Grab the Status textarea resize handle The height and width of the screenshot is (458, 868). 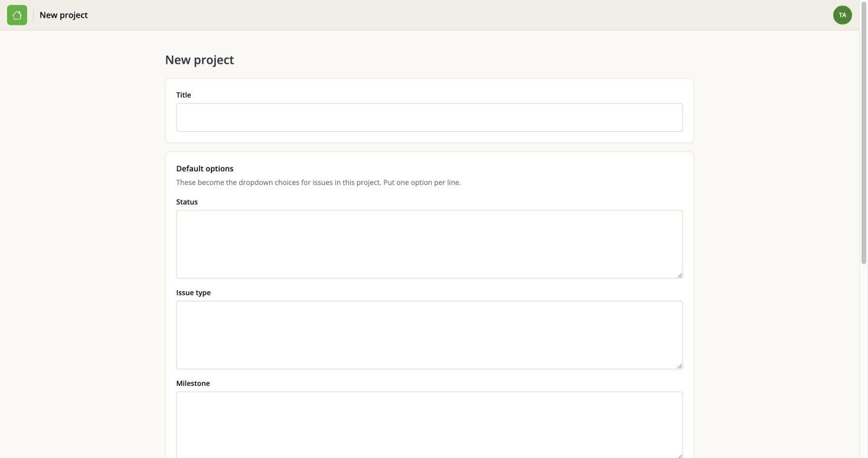click(680, 275)
